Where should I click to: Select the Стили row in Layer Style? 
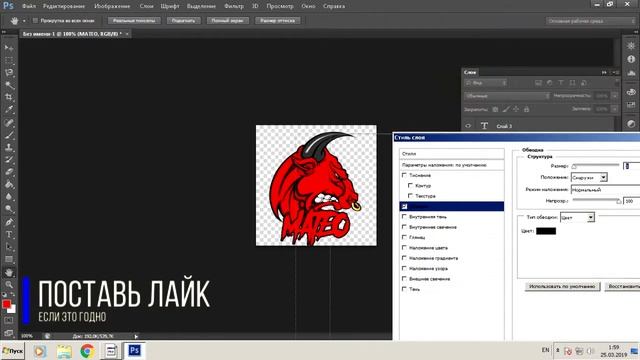[x=451, y=154]
